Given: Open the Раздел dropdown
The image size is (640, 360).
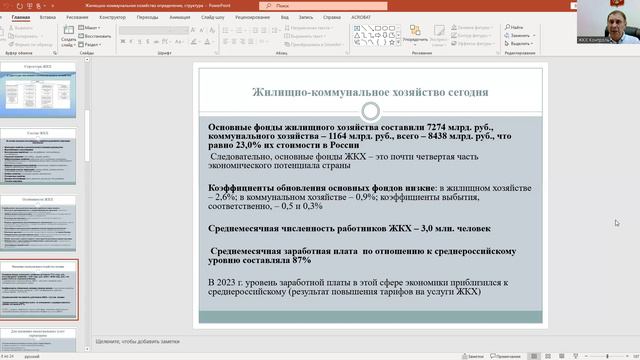Looking at the screenshot, I should coord(90,44).
